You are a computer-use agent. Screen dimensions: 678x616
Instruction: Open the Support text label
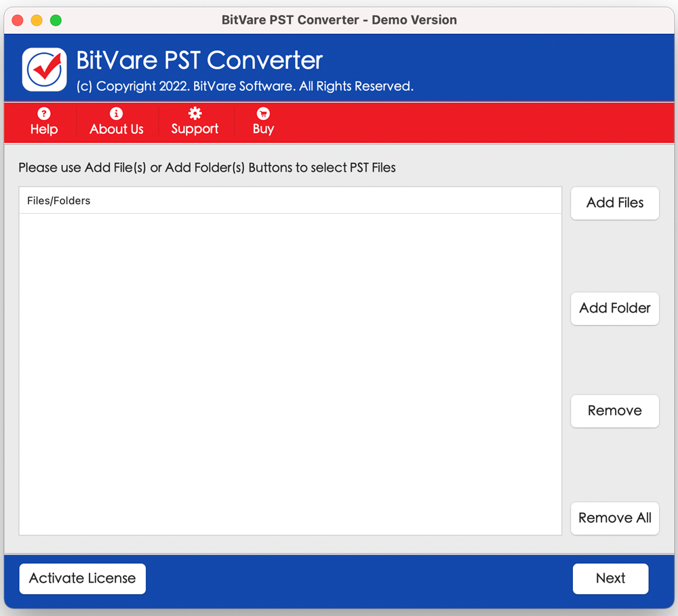pyautogui.click(x=195, y=129)
